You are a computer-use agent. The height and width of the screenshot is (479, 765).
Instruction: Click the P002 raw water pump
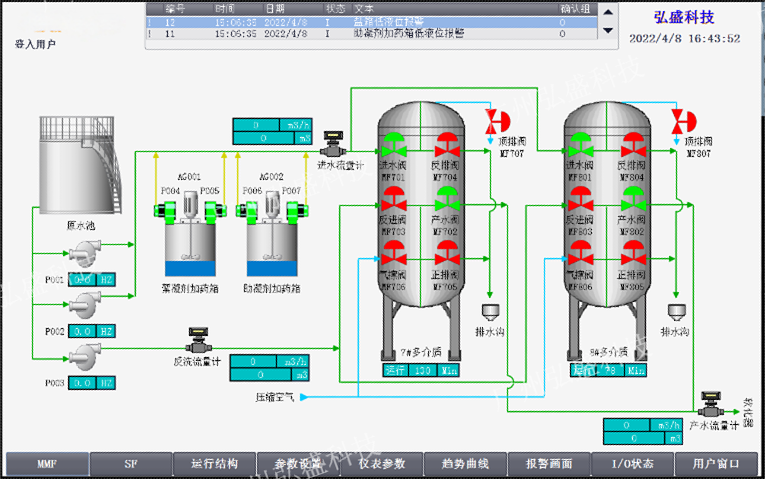(x=85, y=303)
